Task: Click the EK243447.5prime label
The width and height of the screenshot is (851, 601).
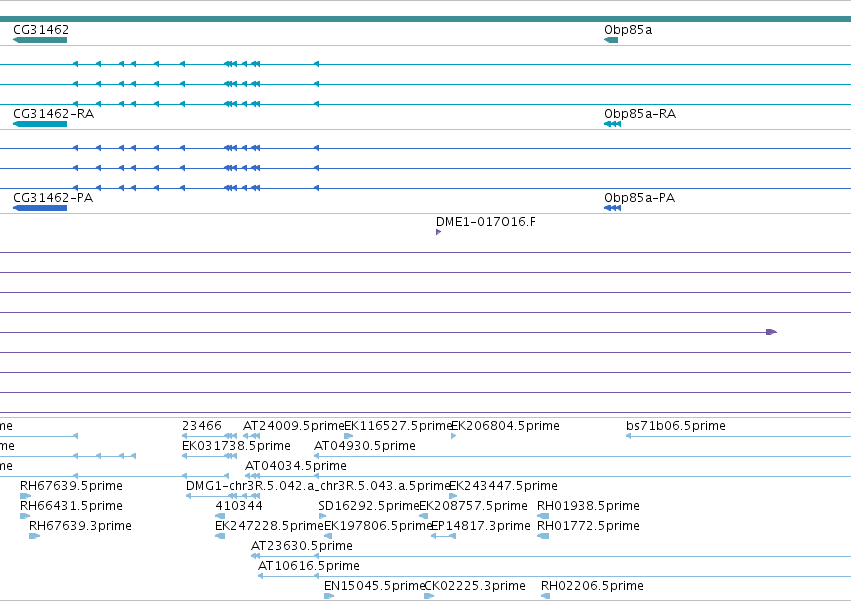Action: point(503,486)
